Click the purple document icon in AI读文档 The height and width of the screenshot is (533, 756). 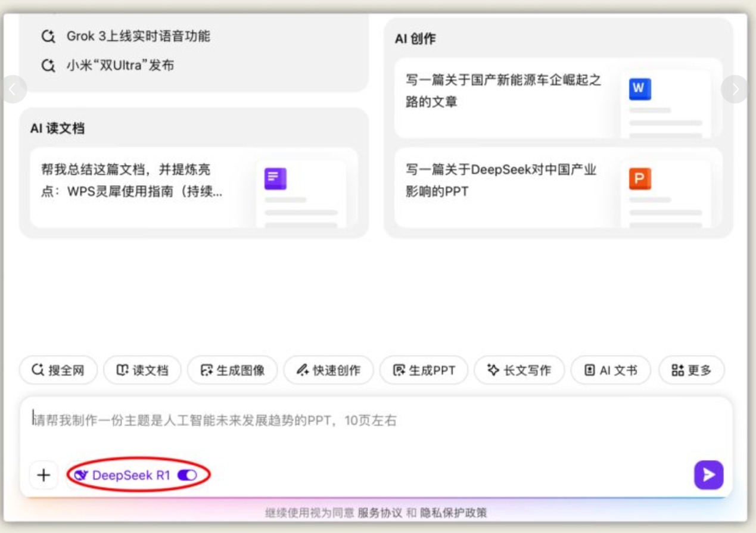tap(275, 179)
